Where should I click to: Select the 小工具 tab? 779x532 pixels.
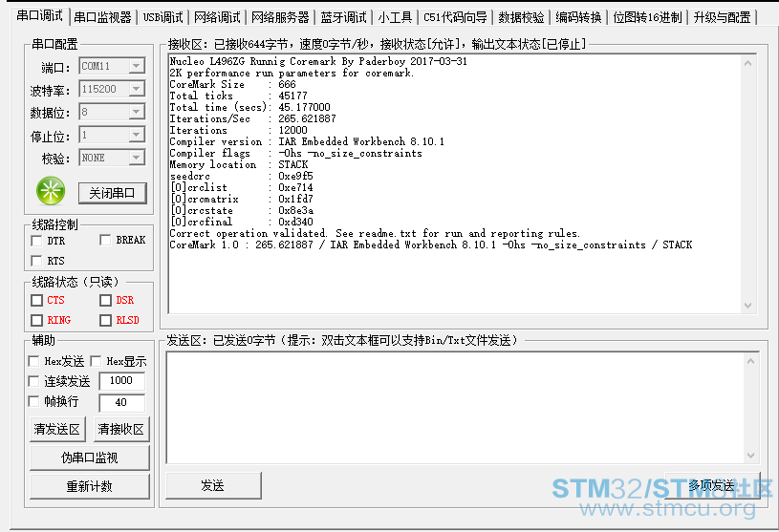tap(395, 18)
